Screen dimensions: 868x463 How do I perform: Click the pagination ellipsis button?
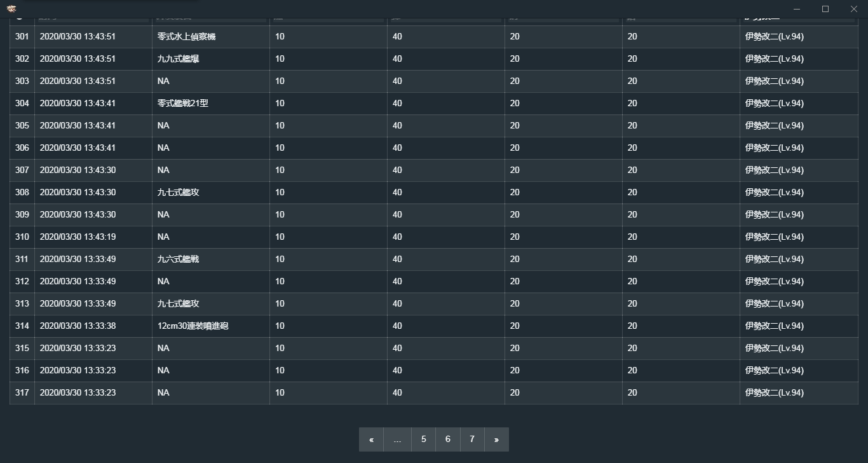(397, 439)
